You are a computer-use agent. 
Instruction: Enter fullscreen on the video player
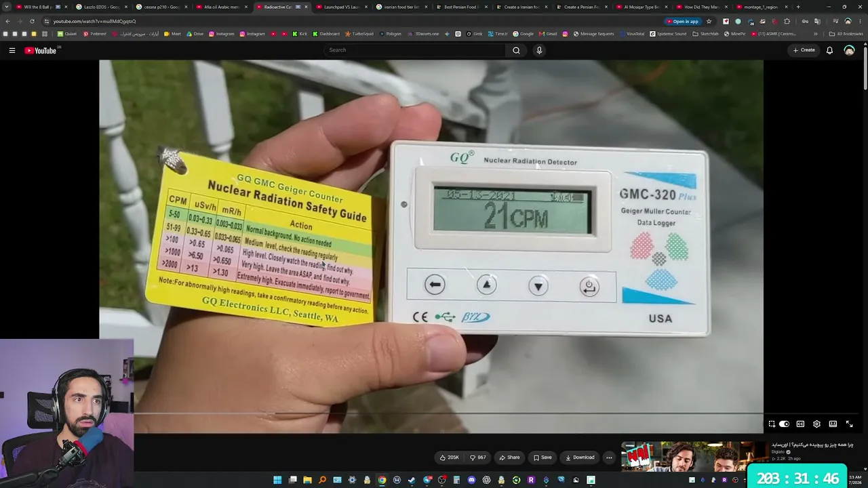point(849,424)
